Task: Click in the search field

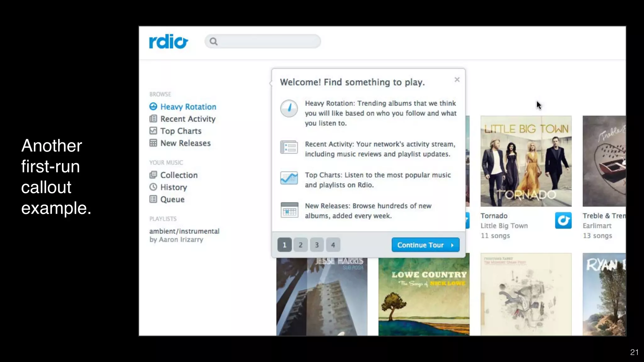Action: 267,41
